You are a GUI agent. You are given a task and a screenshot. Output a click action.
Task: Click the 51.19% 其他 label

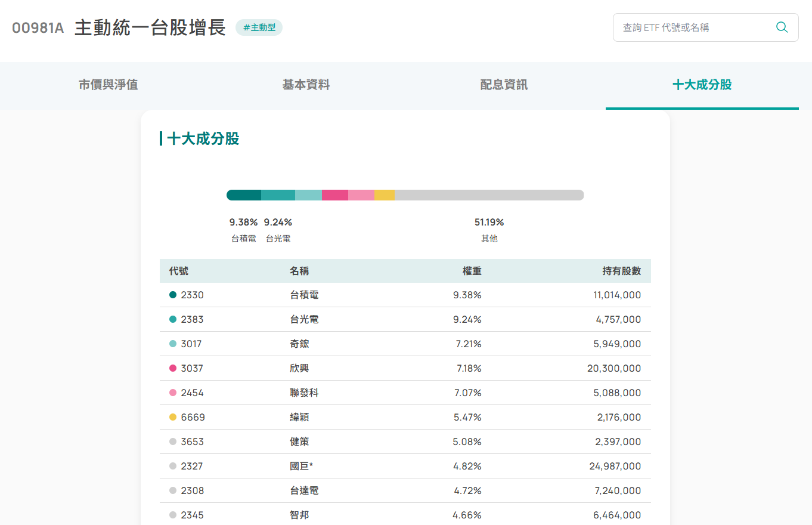[x=489, y=230]
